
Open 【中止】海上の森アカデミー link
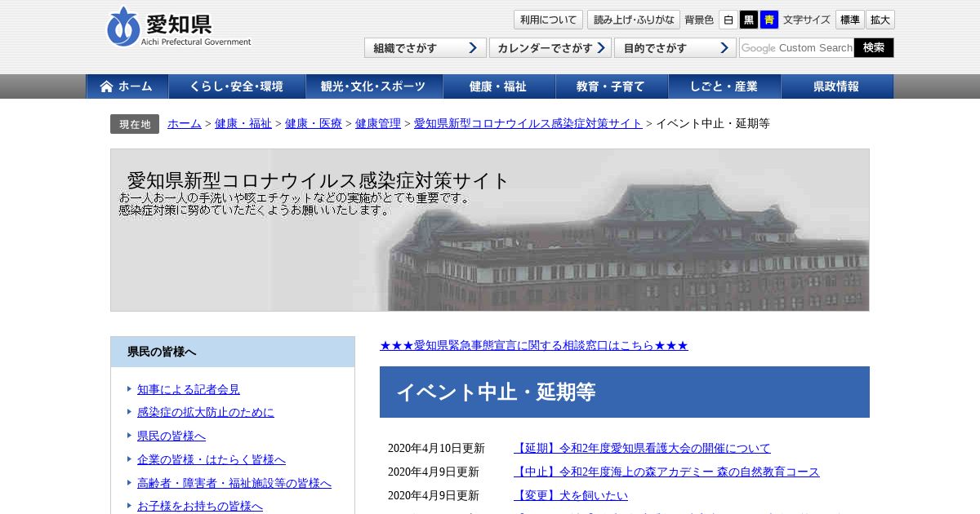[x=666, y=472]
